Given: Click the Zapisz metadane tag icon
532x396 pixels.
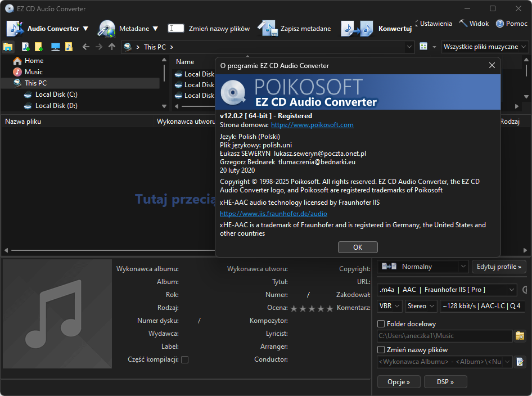Looking at the screenshot, I should pos(268,29).
